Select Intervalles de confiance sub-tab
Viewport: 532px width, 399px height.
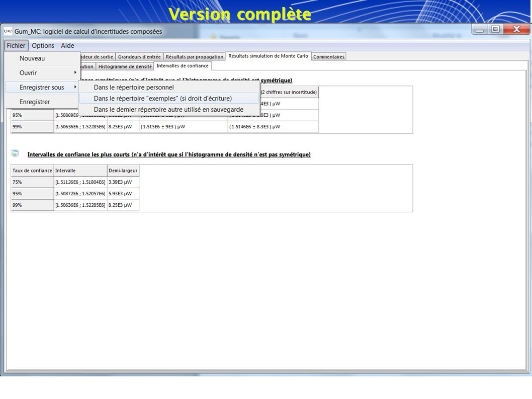(x=183, y=66)
